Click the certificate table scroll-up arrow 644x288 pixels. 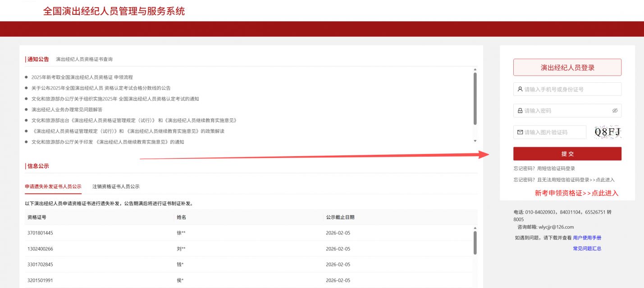475,228
